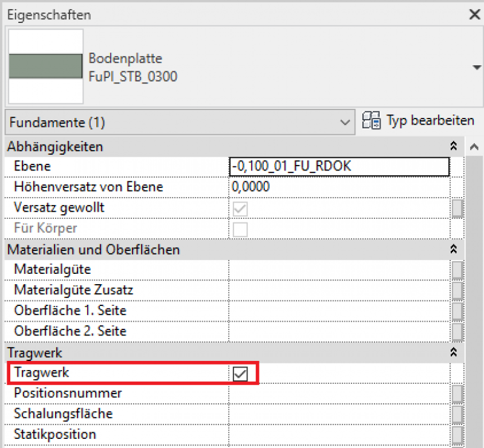Image resolution: width=484 pixels, height=448 pixels.
Task: Click the scrollbar up arrow
Action: pyautogui.click(x=474, y=147)
